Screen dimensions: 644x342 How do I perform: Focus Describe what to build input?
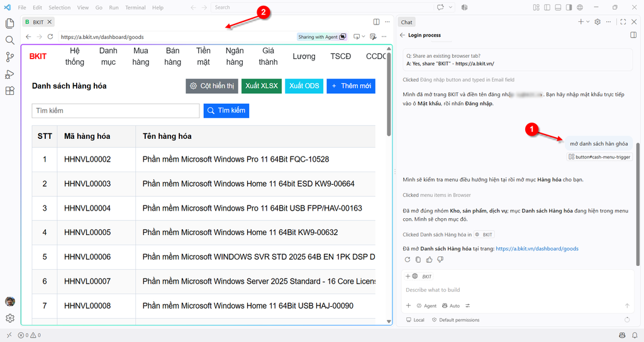click(518, 290)
